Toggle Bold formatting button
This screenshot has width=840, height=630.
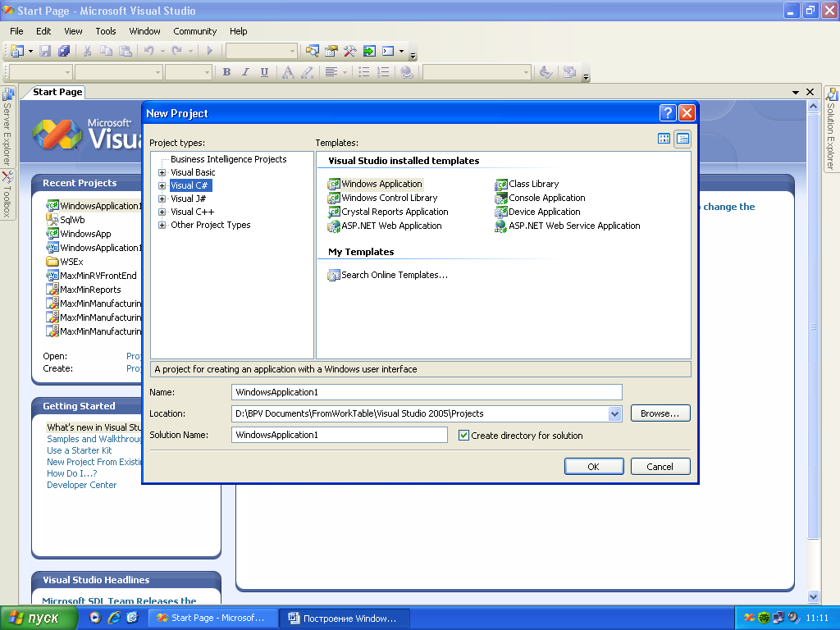pyautogui.click(x=226, y=72)
